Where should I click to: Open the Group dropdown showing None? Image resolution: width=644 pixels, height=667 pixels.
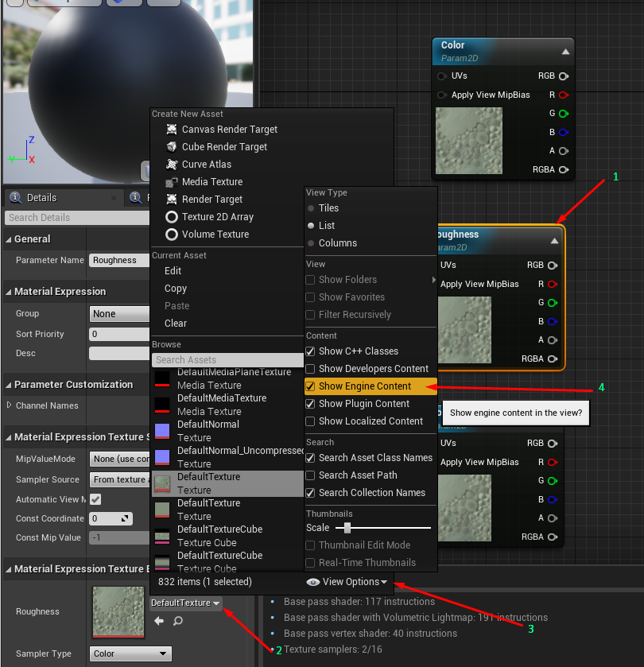(x=119, y=314)
